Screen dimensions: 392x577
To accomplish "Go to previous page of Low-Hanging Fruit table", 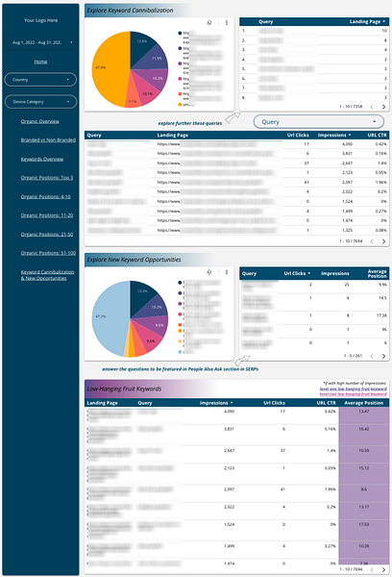I will 372,569.
